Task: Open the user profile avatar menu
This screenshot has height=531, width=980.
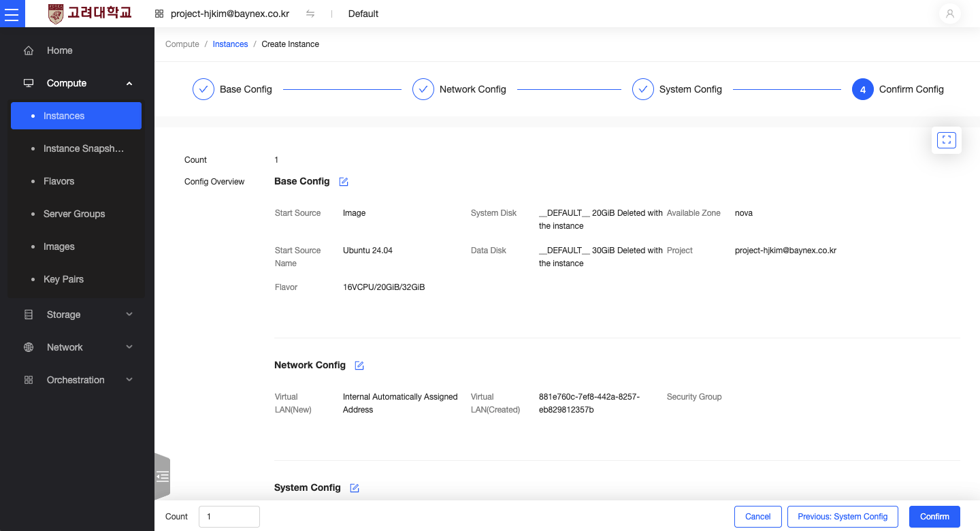Action: [949, 14]
